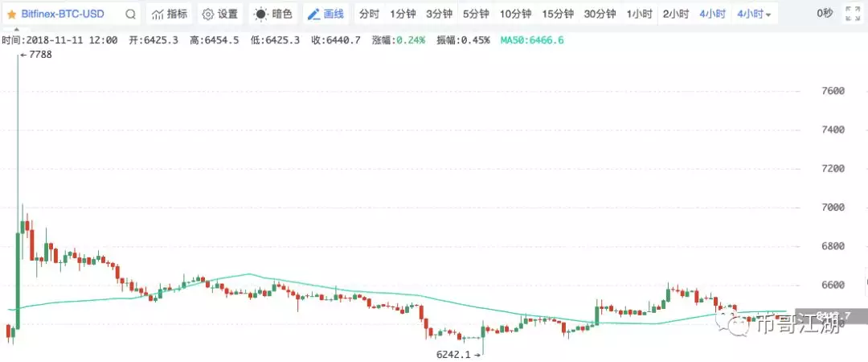868x362 pixels.
Task: Click the 7788 high price marker
Action: [36, 55]
